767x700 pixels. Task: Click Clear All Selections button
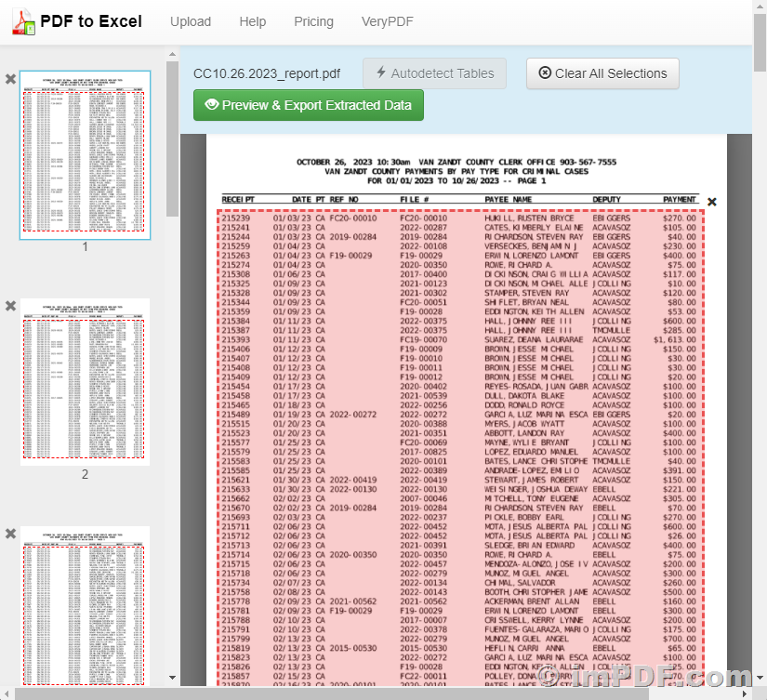[x=602, y=73]
